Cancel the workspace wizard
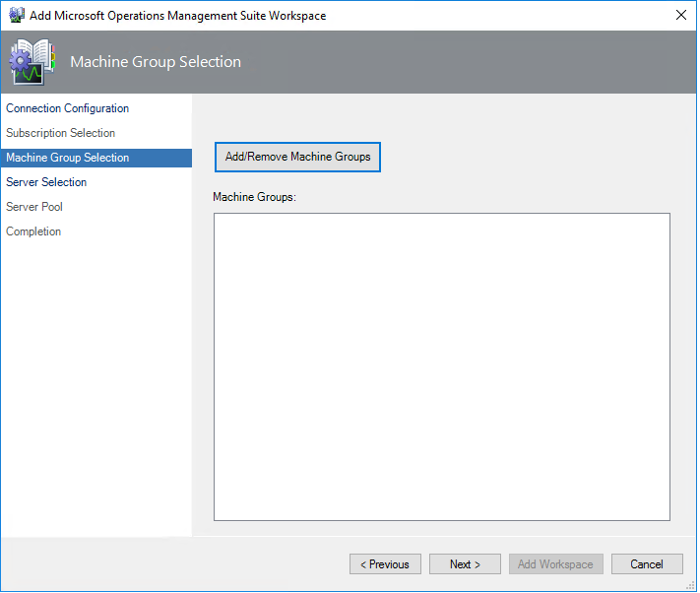The height and width of the screenshot is (593, 700). [x=647, y=564]
